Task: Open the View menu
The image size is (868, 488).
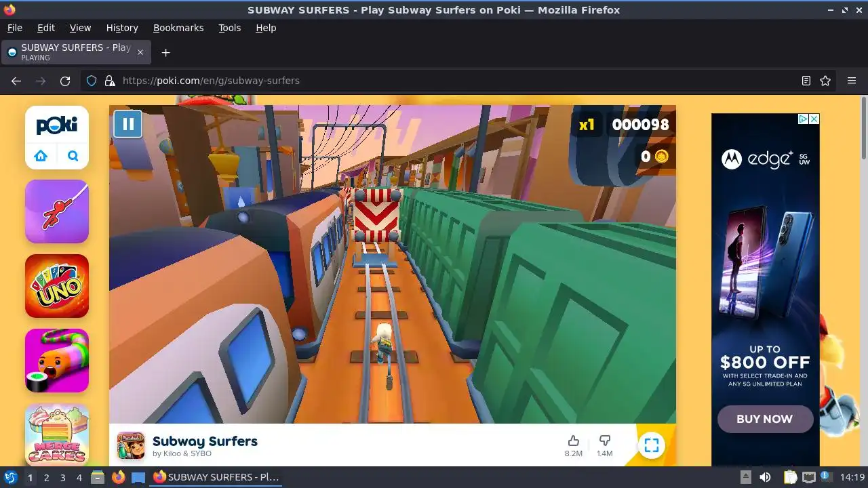Action: (80, 28)
